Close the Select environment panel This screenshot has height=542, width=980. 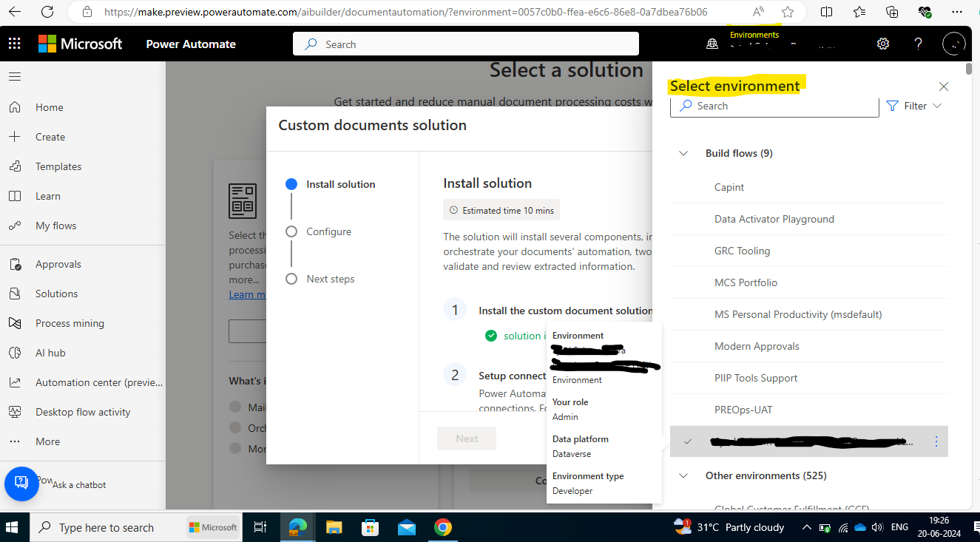pyautogui.click(x=944, y=87)
